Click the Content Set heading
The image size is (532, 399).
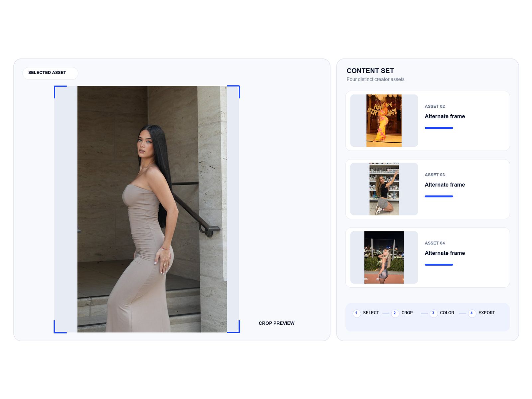[370, 71]
